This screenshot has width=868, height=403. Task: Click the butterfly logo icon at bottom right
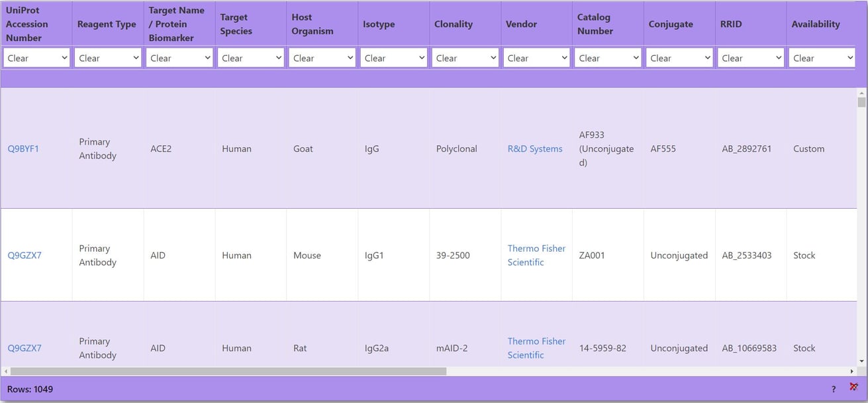(853, 387)
